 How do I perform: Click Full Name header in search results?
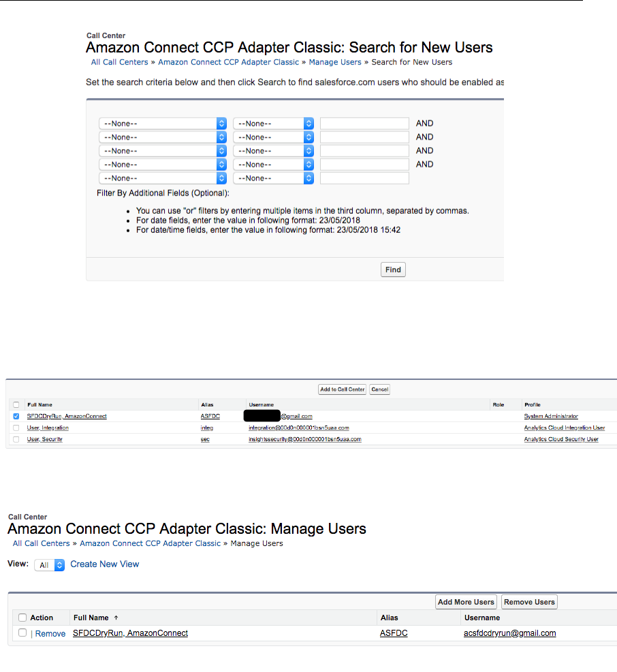40,404
